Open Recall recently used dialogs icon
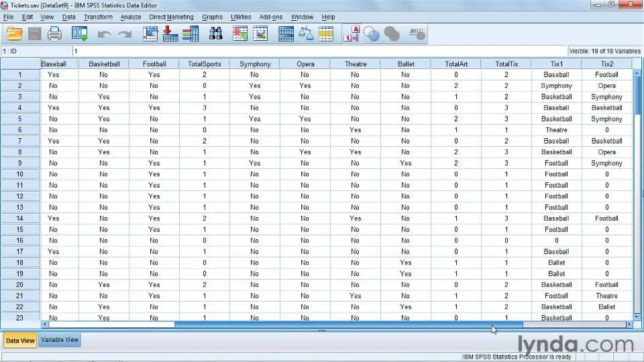Viewport: 644px width, 362px height. [x=80, y=34]
